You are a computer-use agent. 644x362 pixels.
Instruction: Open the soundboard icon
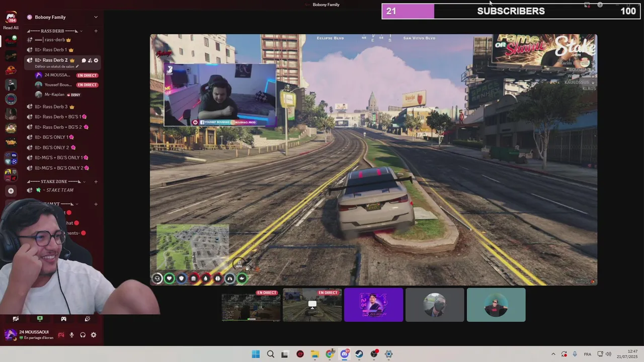pos(88,319)
